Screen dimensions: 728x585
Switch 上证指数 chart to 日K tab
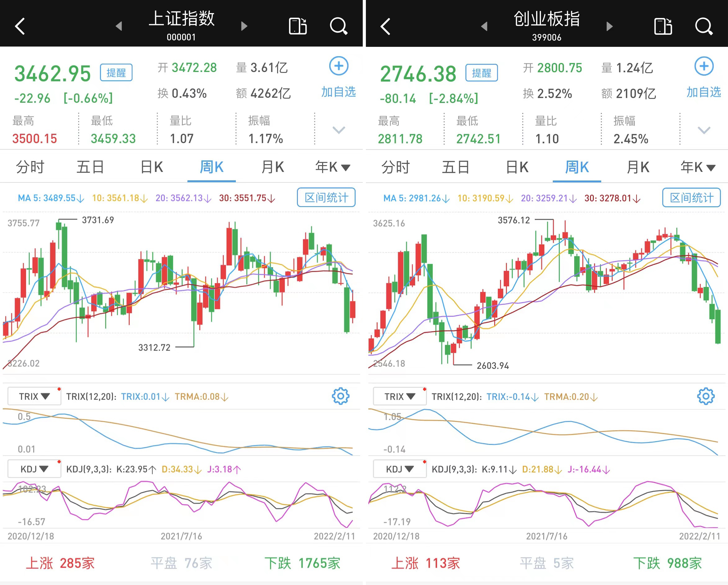click(152, 167)
